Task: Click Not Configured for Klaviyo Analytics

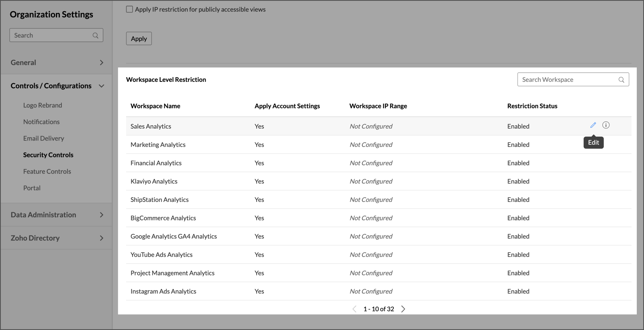Action: pos(371,181)
